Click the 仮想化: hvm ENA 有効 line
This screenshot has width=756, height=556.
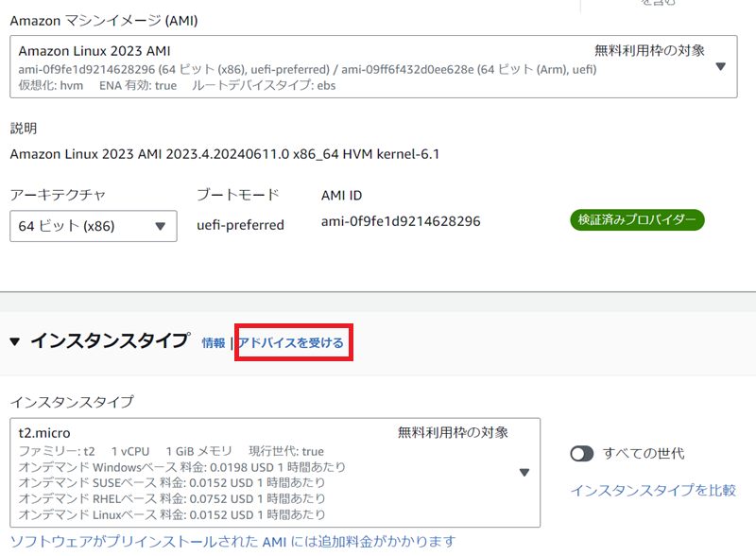pos(177,85)
